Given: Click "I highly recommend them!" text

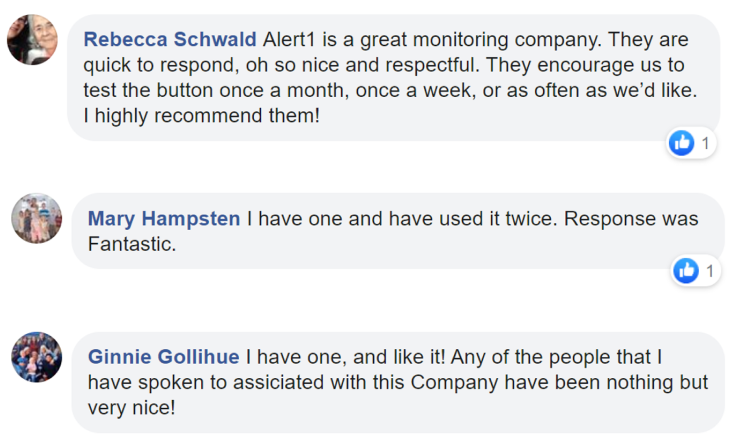Looking at the screenshot, I should point(201,118).
